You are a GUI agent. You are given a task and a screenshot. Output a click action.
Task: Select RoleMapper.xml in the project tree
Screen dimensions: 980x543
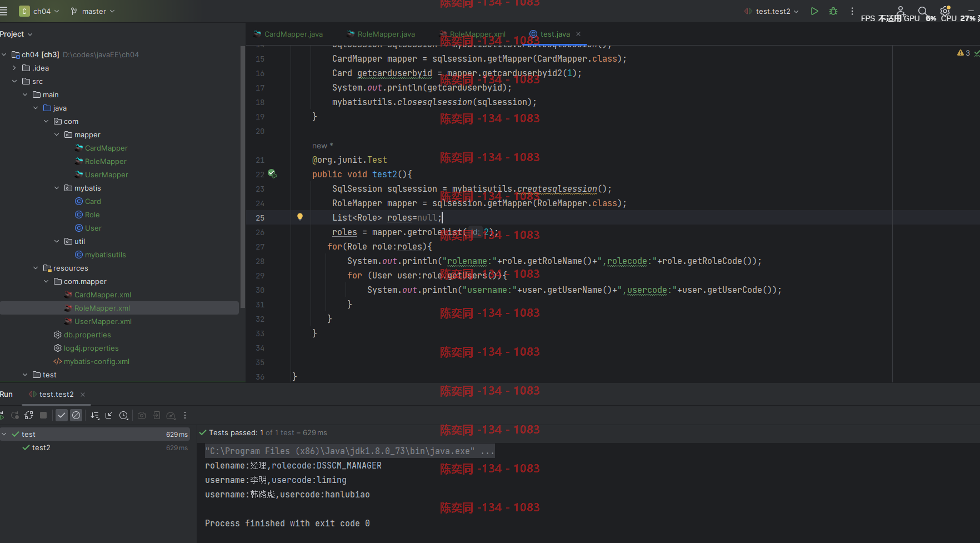click(x=119, y=308)
